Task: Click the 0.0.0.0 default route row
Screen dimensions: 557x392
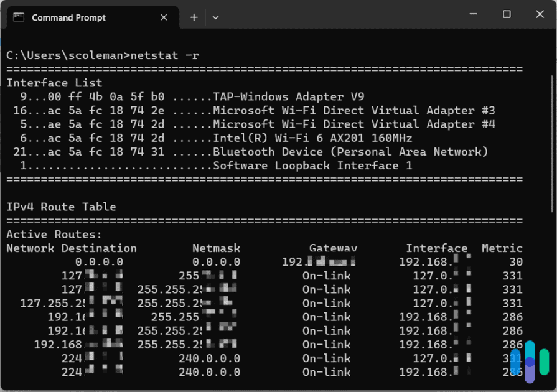Action: [249, 261]
